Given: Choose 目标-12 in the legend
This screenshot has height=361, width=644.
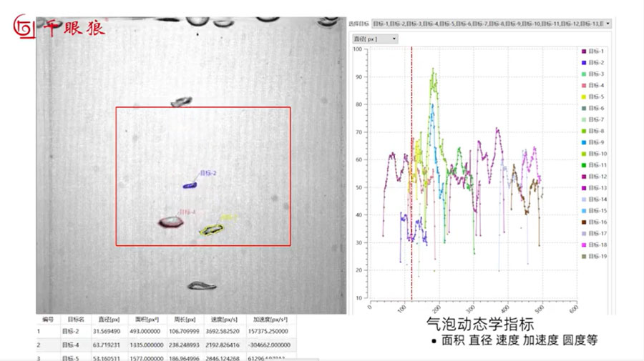Looking at the screenshot, I should tap(595, 177).
